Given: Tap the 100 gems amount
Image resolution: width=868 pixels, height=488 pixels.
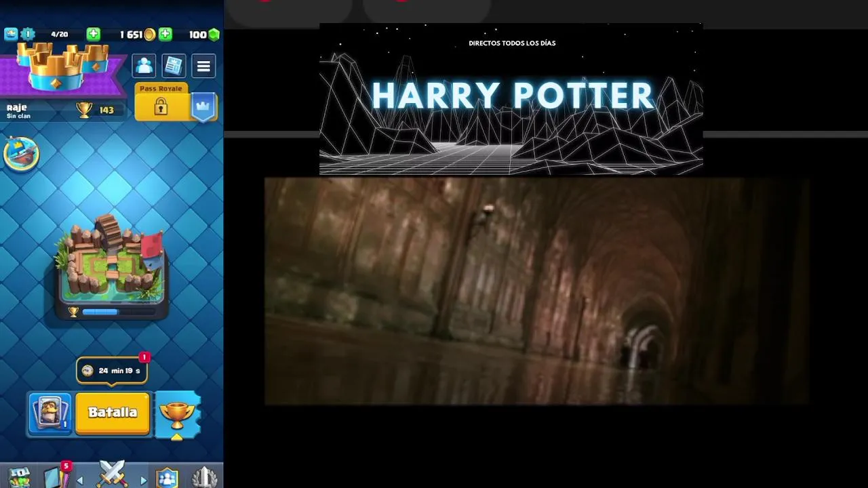Looking at the screenshot, I should pyautogui.click(x=197, y=35).
